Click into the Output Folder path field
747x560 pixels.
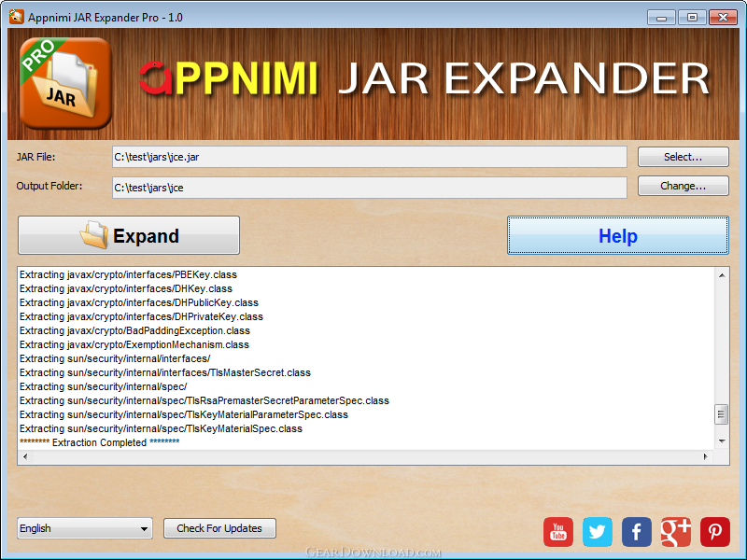click(x=370, y=188)
